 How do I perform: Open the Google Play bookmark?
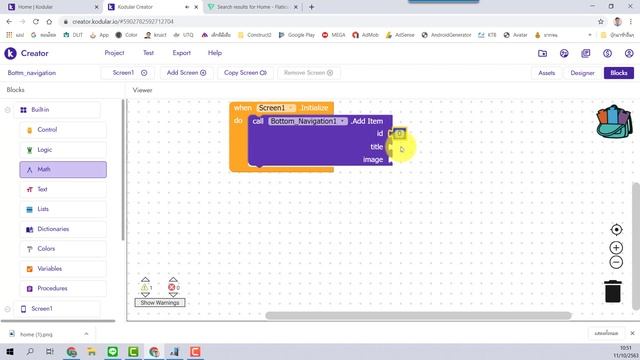297,35
